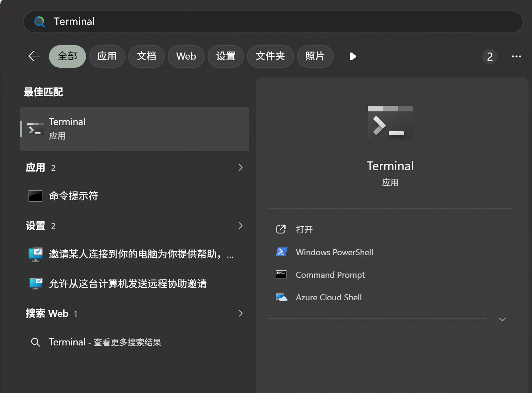Click the Terminal search input field
The width and height of the screenshot is (532, 393).
(x=273, y=22)
